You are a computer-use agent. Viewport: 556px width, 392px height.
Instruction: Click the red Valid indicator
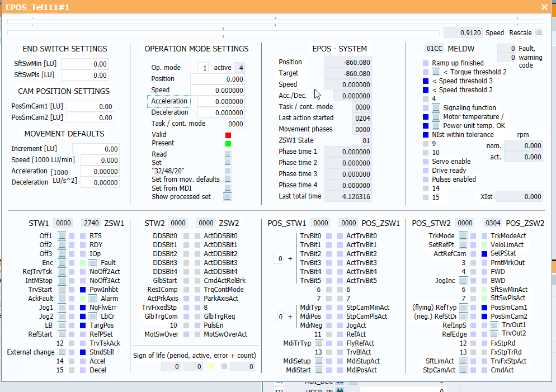228,135
